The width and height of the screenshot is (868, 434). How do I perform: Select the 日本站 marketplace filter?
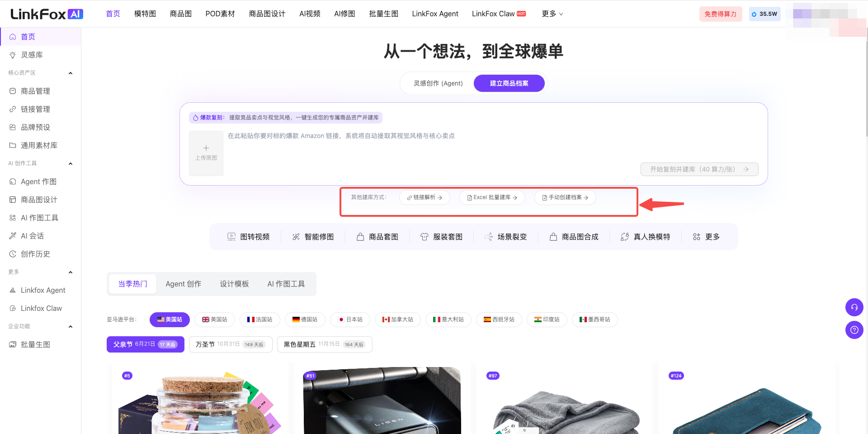pyautogui.click(x=350, y=320)
